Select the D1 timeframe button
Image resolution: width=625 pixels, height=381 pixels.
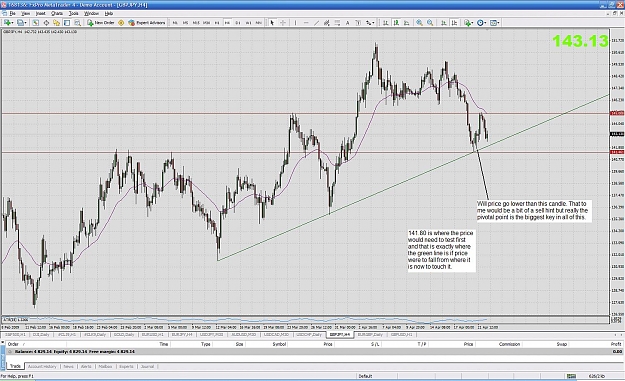coord(238,23)
